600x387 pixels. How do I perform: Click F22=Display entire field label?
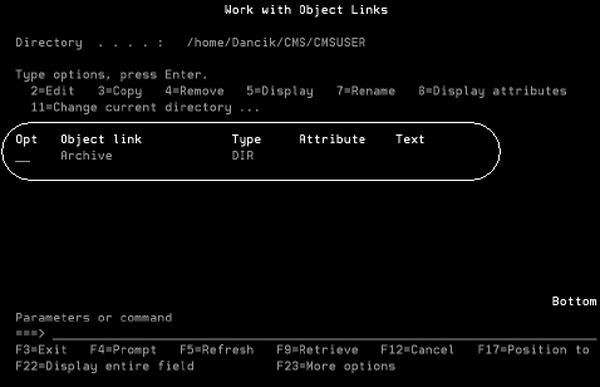pyautogui.click(x=105, y=366)
